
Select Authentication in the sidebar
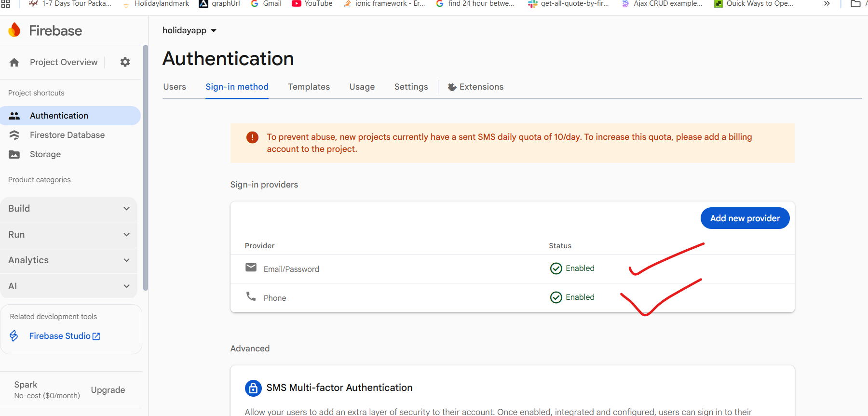click(x=70, y=116)
